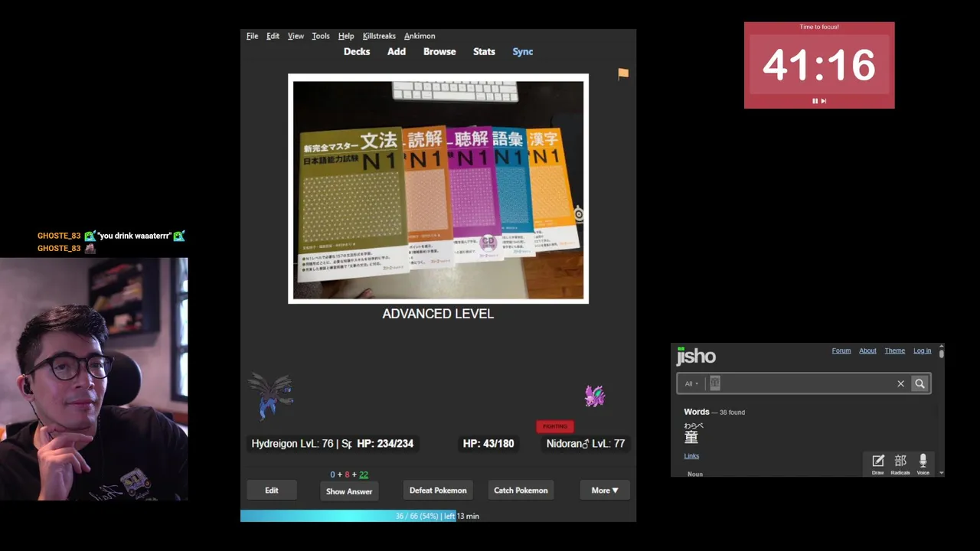
Task: Open the card Browse view
Action: [x=439, y=51]
